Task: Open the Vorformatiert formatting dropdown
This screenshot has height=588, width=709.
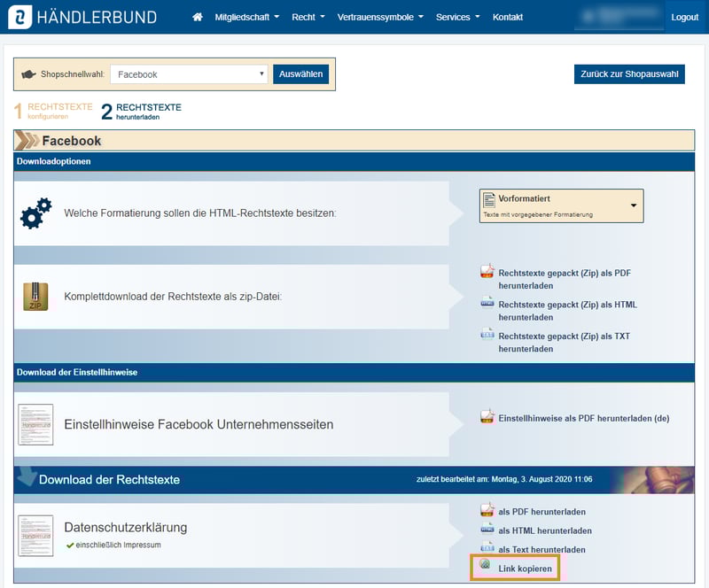Action: [x=561, y=206]
